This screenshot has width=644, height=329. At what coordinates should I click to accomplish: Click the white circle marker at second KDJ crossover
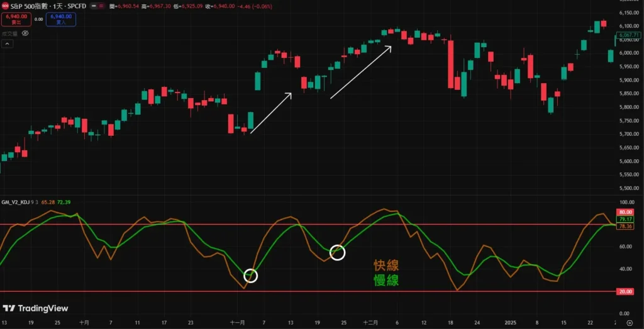(338, 252)
